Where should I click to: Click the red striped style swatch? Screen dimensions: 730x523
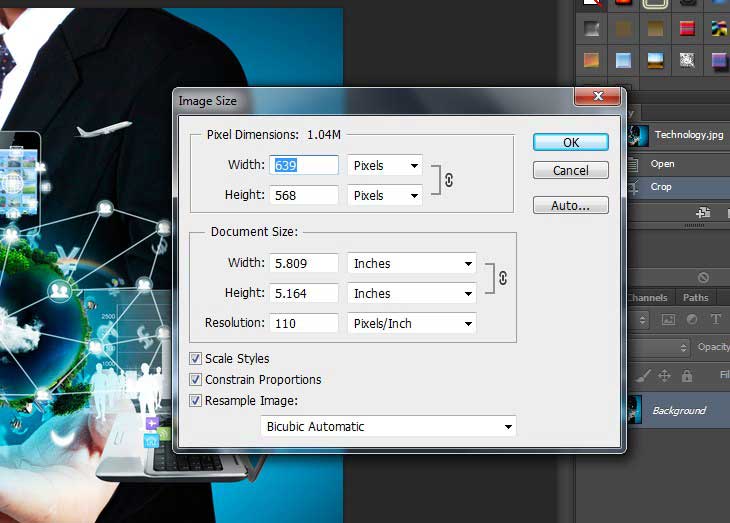(686, 29)
